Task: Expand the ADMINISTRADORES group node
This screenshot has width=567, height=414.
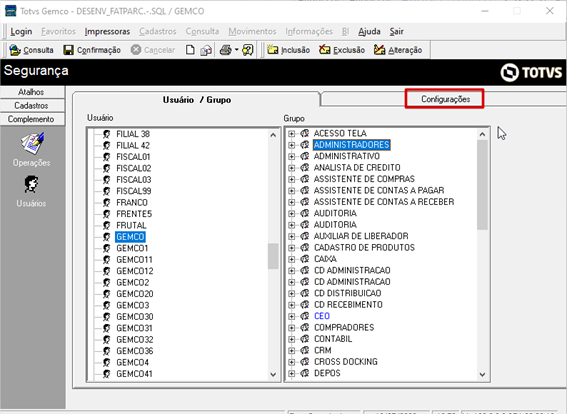Action: (291, 145)
